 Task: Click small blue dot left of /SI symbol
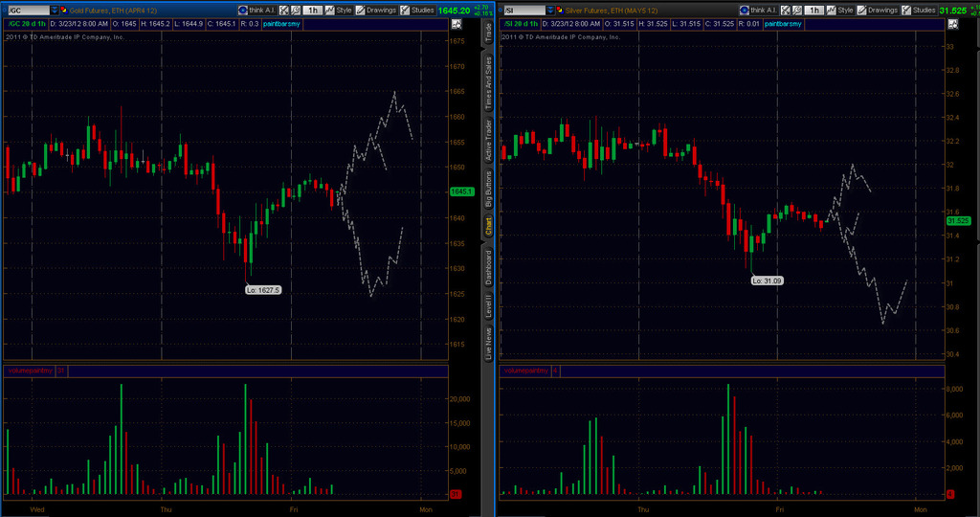pos(500,10)
